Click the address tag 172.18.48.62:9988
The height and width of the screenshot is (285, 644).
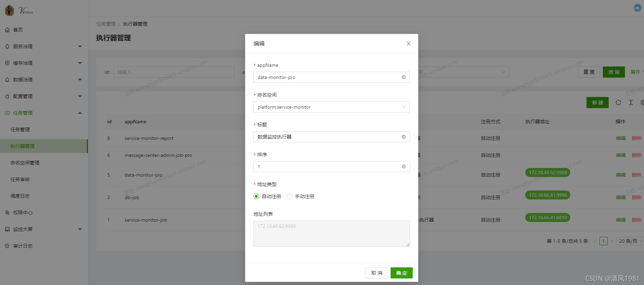pos(548,172)
